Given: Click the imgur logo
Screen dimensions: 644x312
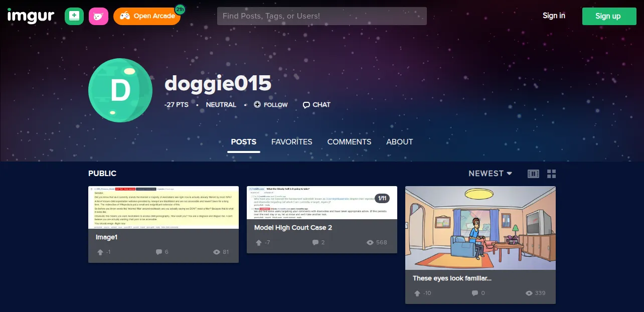Looking at the screenshot, I should [31, 16].
